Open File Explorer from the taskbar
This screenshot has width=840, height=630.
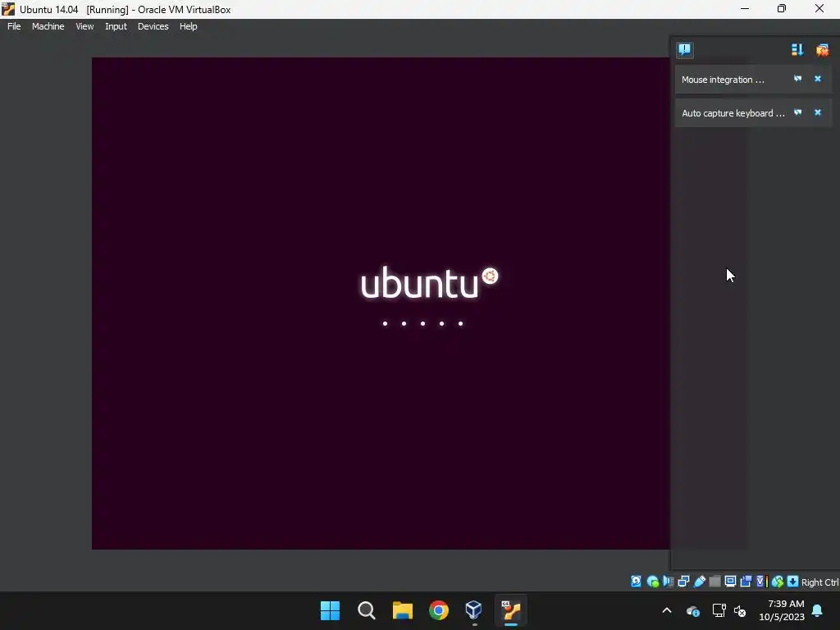402,610
